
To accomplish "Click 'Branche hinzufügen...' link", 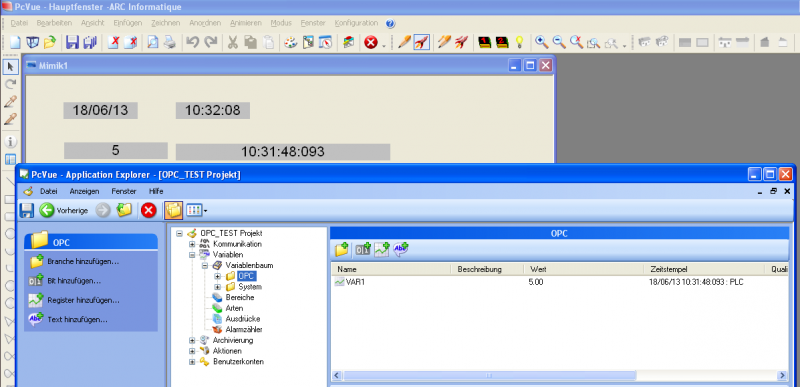I will pos(83,262).
